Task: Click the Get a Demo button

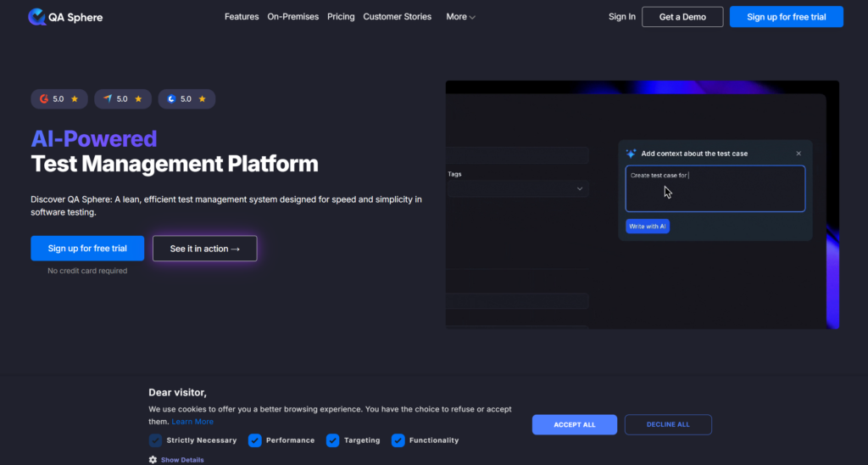Action: point(682,17)
